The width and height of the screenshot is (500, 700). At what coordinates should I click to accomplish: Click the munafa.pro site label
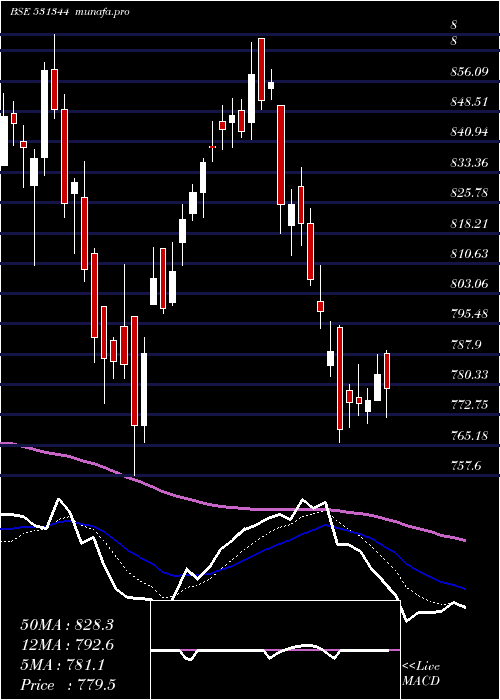[102, 12]
